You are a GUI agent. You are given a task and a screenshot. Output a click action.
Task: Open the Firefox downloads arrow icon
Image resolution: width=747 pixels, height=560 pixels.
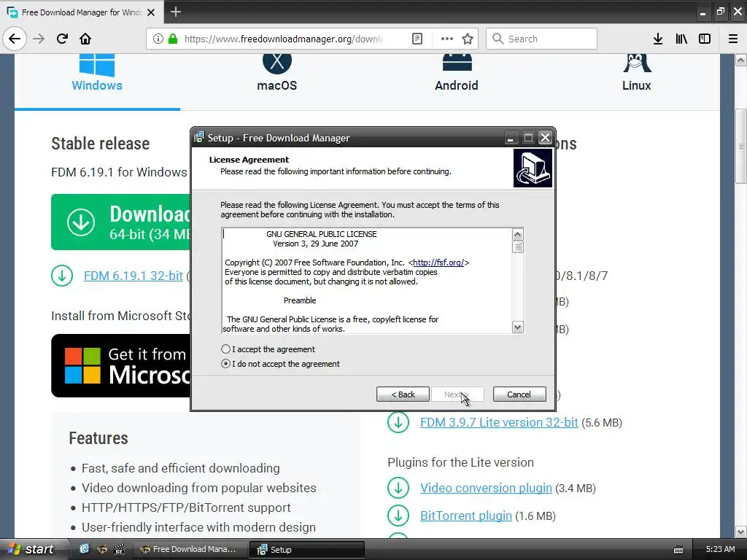pos(658,39)
